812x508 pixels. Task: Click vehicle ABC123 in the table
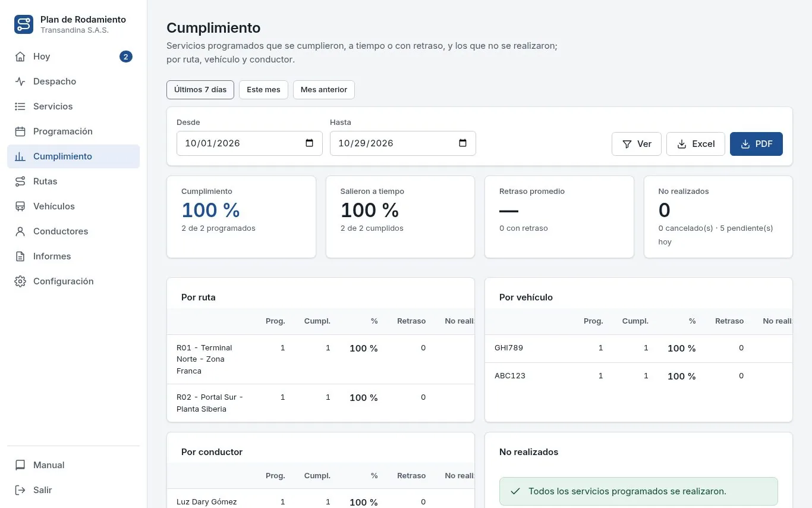tap(510, 376)
